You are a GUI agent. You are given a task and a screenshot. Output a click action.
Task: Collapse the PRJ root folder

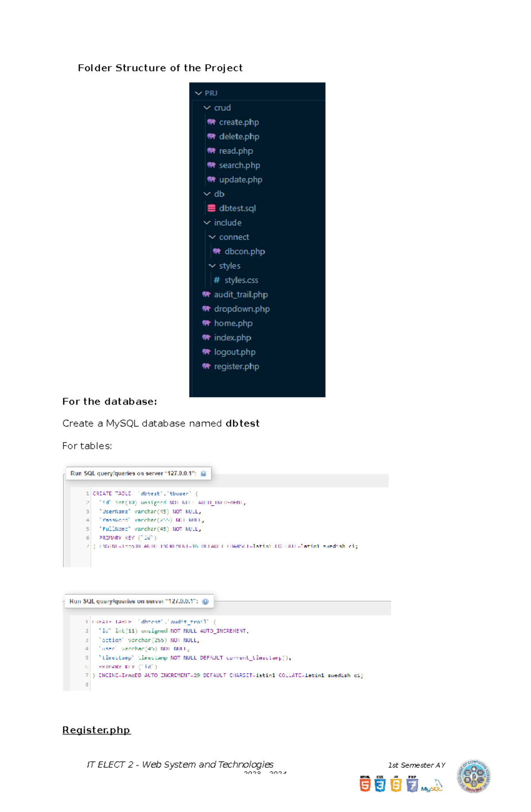(x=198, y=93)
